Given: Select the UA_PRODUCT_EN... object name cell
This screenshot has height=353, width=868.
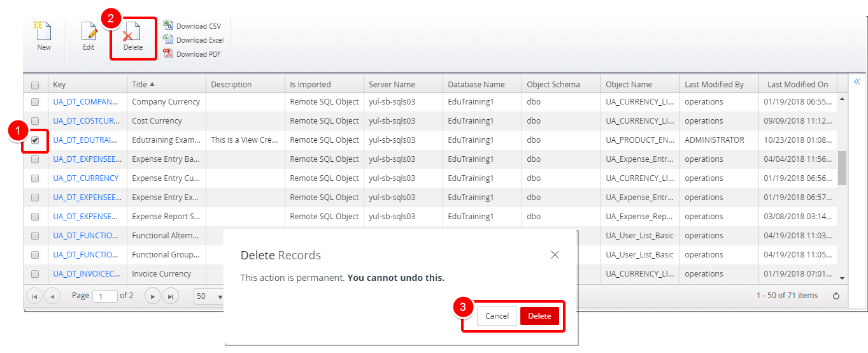Looking at the screenshot, I should (640, 140).
